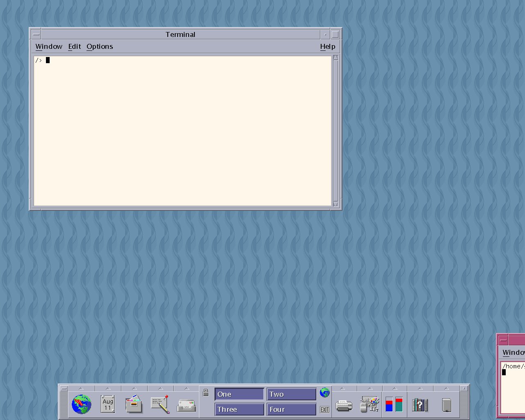Open the Terminal Window menu

tap(49, 46)
